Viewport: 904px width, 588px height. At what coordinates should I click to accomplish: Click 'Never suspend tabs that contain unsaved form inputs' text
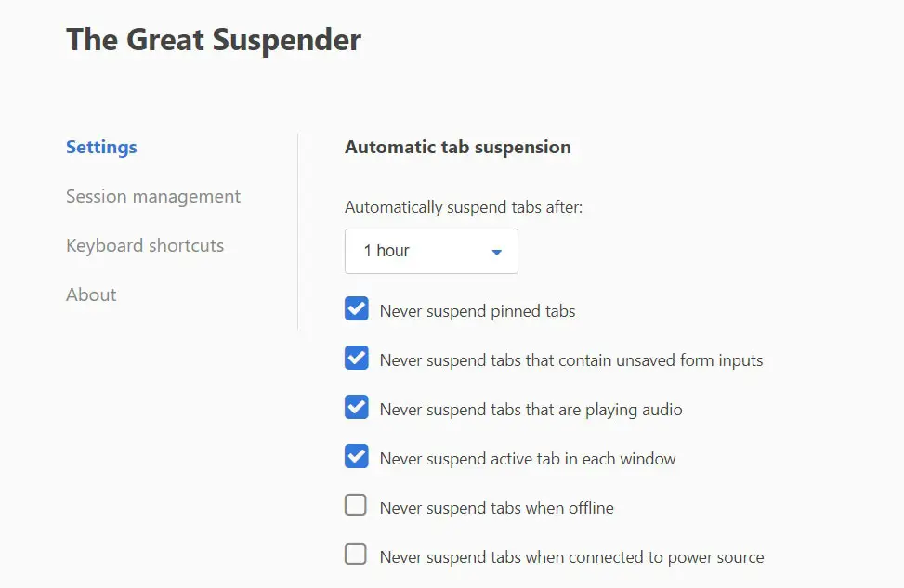571,360
